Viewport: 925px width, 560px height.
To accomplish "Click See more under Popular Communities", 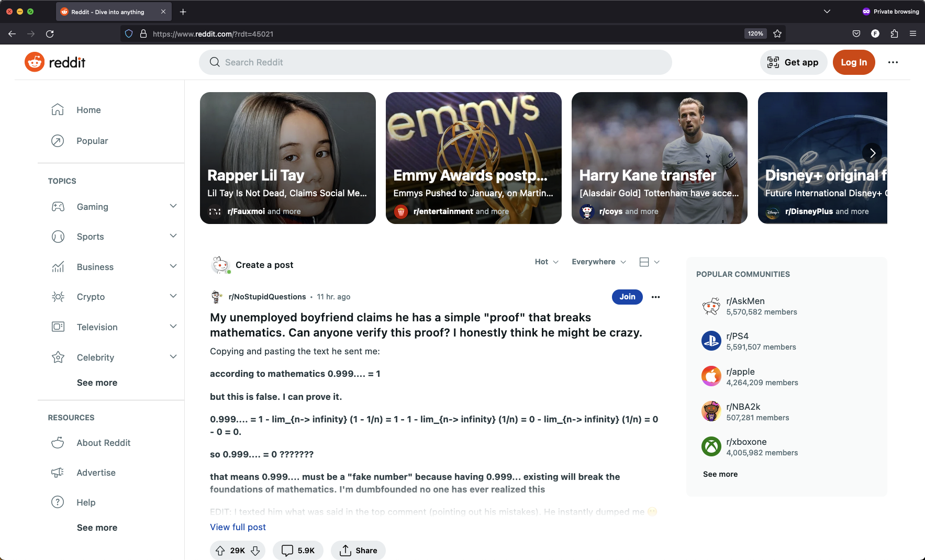I will point(720,474).
